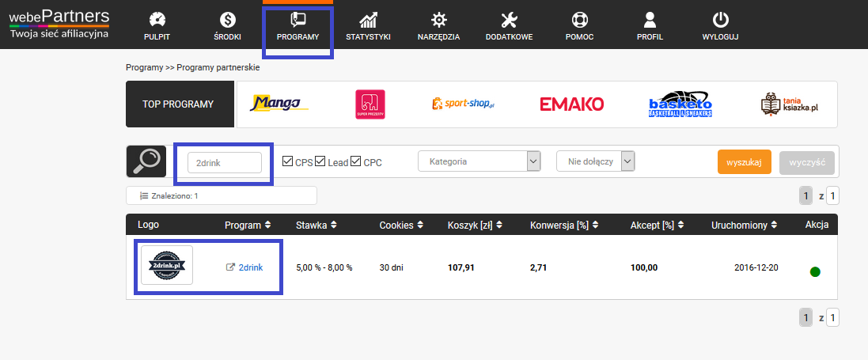Screen dimensions: 868x360
Task: Go to the Środki menu label
Action: point(228,38)
